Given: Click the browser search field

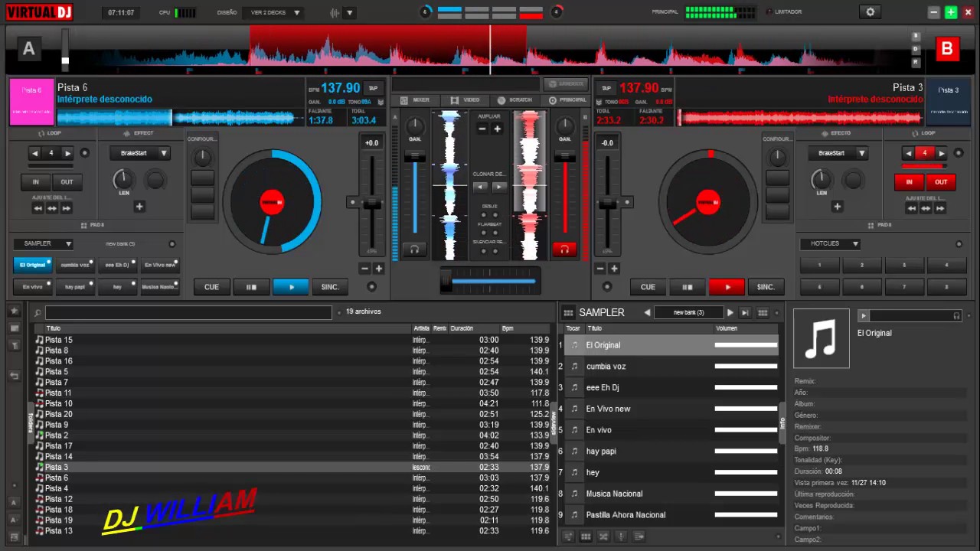Looking at the screenshot, I should [x=188, y=312].
